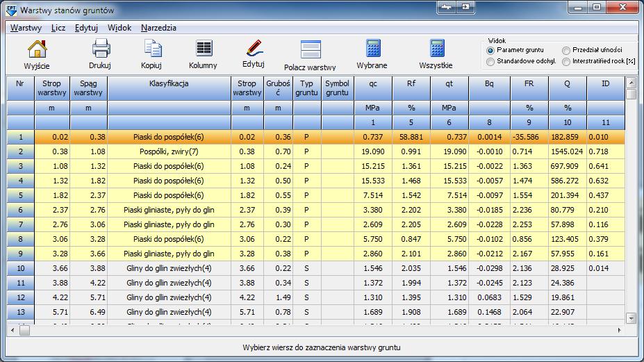
Task: Click the Klasyfikacja column header
Action: 170,88
